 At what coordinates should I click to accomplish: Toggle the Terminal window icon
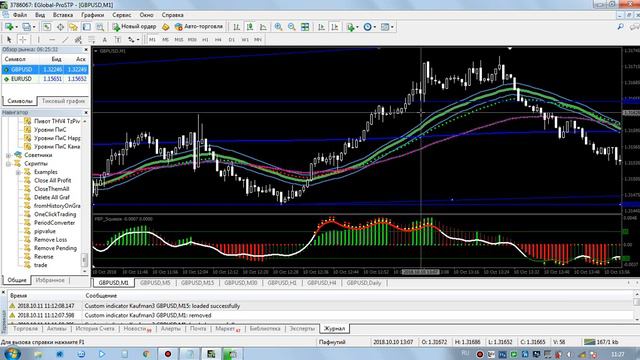[x=87, y=27]
